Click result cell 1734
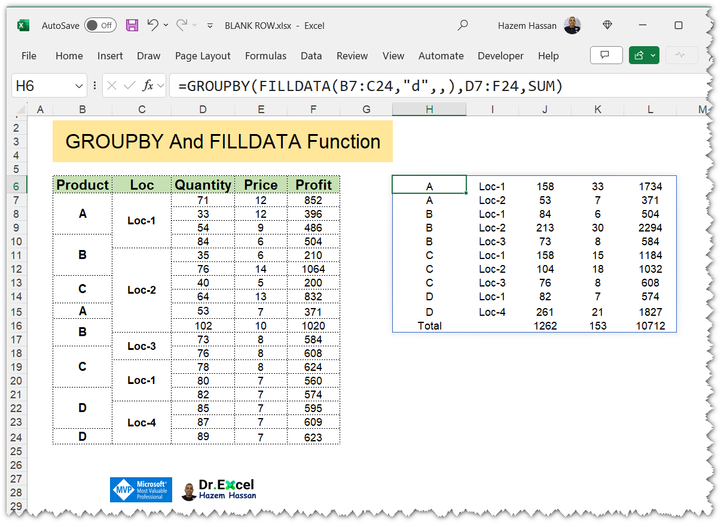This screenshot has height=527, width=724. [x=650, y=186]
